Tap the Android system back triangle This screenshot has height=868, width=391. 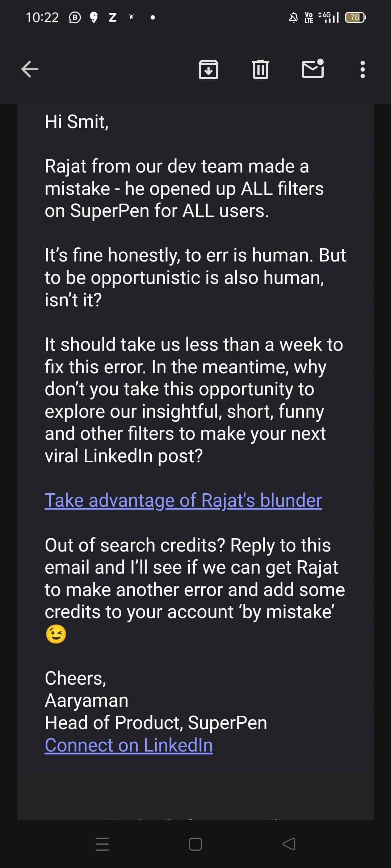289,844
